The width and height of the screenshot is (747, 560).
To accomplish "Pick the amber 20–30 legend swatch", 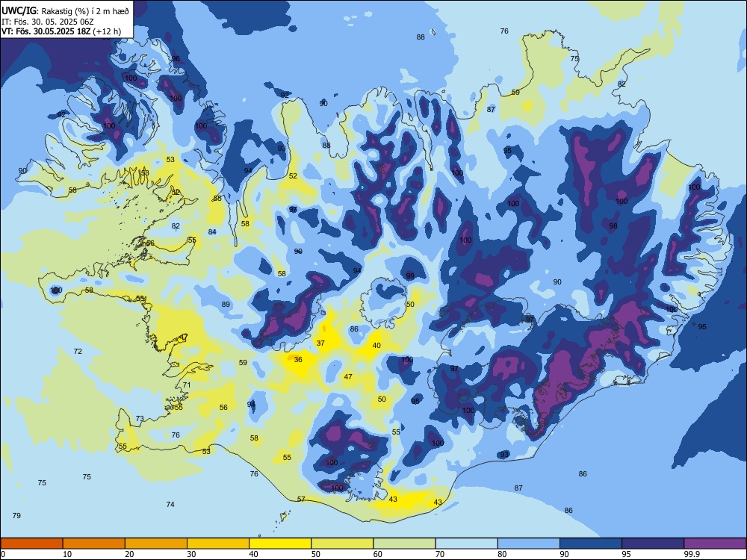I will (156, 544).
